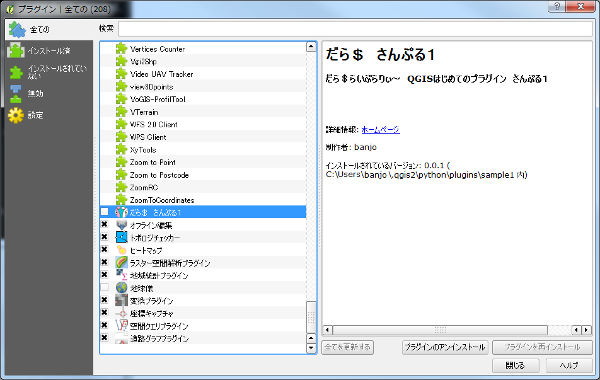Open the 無効 (Invalid) tab
Screen dimensions: 600x380
click(x=49, y=93)
